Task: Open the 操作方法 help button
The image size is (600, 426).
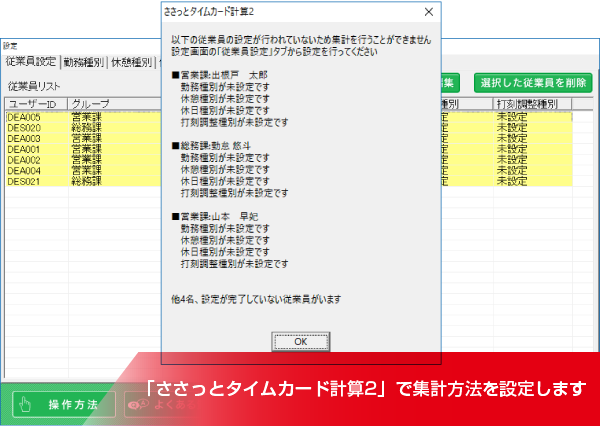Action: pyautogui.click(x=64, y=404)
